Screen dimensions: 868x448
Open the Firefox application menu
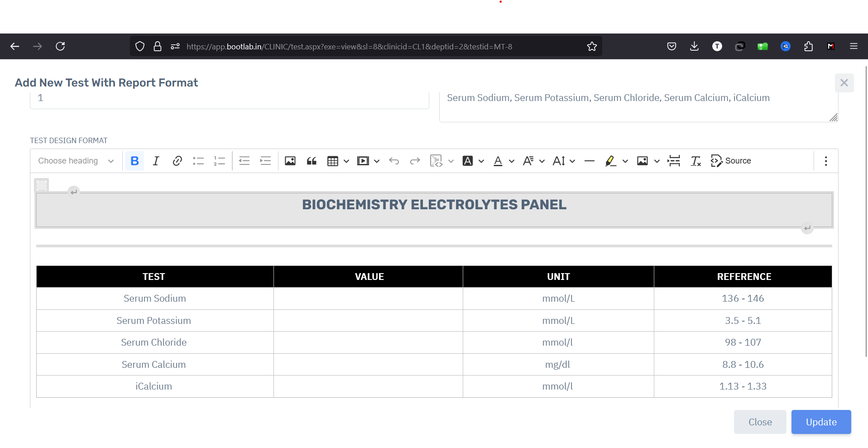(x=853, y=46)
